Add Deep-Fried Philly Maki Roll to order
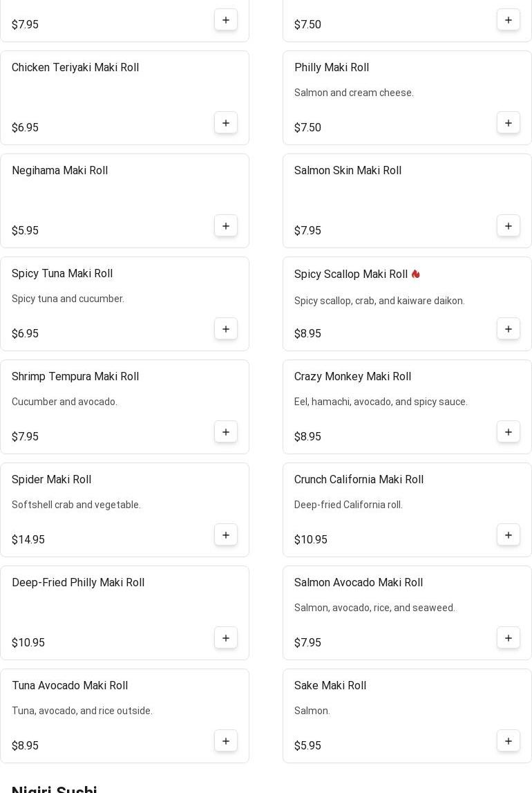 [226, 638]
